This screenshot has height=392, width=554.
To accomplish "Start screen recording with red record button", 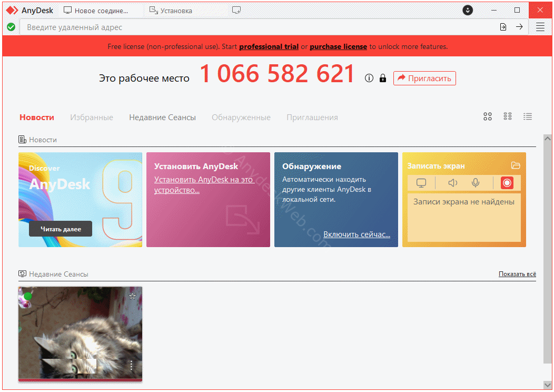I will (507, 183).
